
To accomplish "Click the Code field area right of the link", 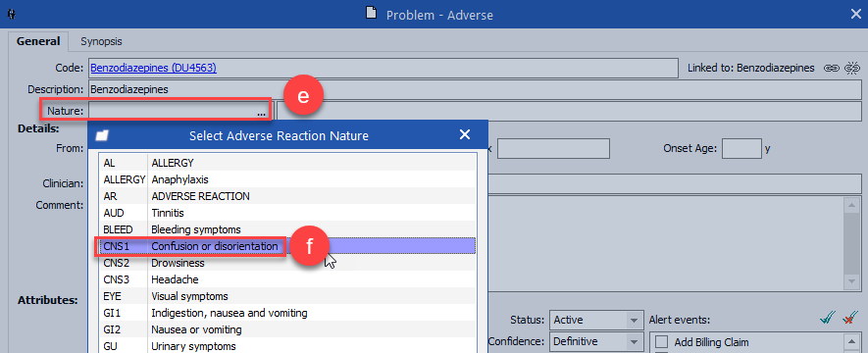I will [x=447, y=68].
